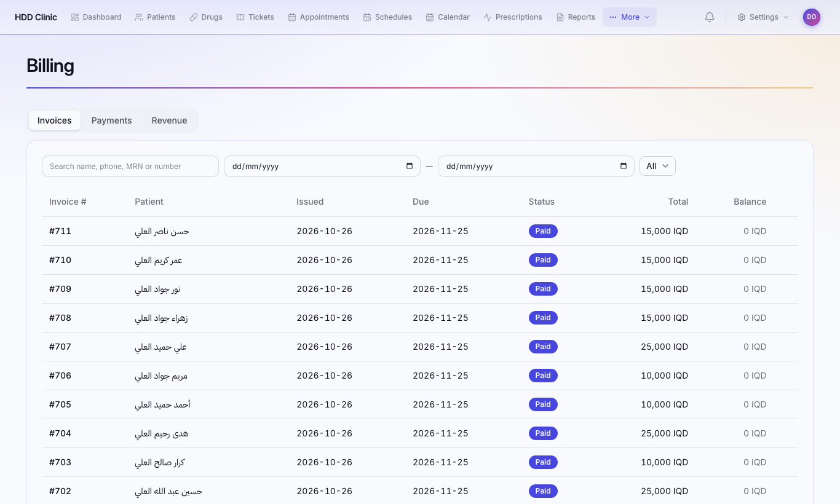Go to Appointments
840x504 pixels.
319,17
